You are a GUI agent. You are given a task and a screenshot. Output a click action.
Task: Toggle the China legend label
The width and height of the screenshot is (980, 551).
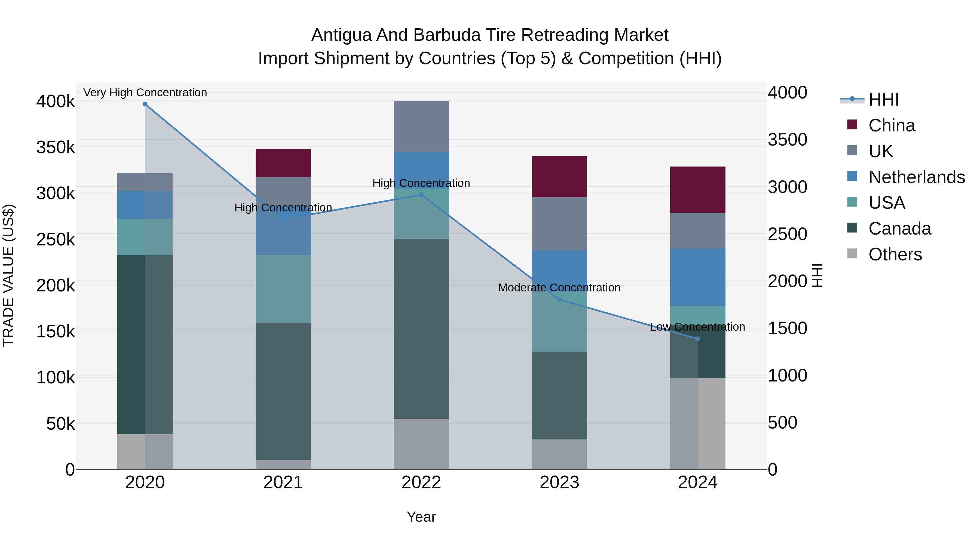tap(892, 125)
